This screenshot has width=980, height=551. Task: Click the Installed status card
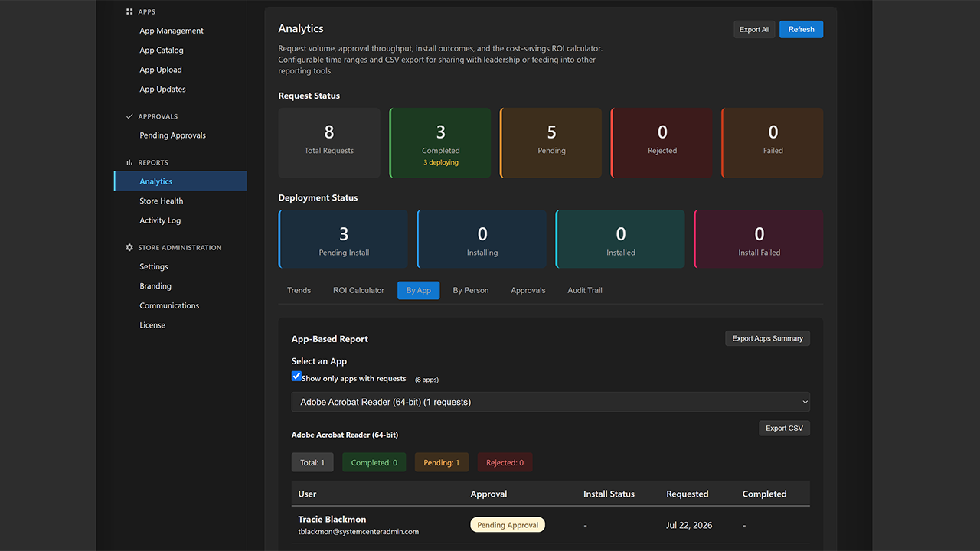[620, 239]
